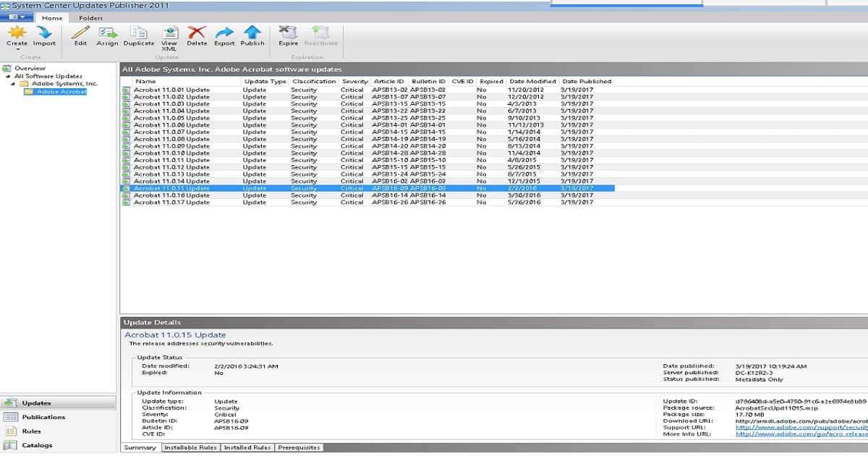Click the red Delete icon
868x456 pixels.
197,32
